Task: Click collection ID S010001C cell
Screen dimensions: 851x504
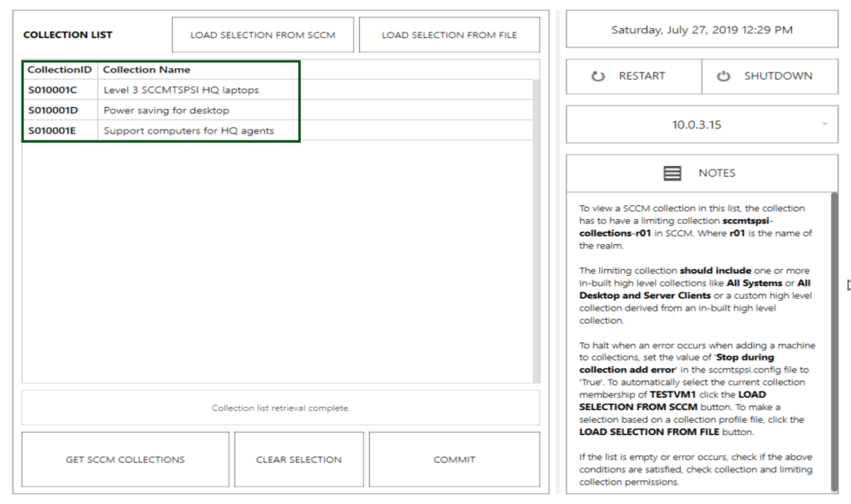Action: point(52,90)
